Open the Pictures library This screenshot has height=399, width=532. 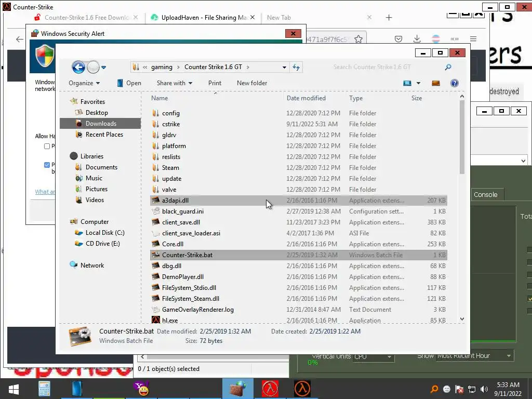[96, 189]
